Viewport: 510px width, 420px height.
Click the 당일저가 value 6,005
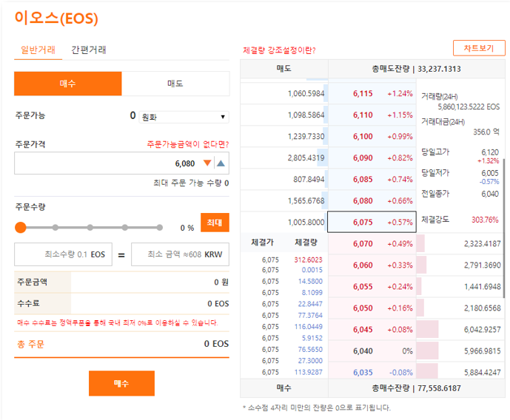pyautogui.click(x=490, y=173)
